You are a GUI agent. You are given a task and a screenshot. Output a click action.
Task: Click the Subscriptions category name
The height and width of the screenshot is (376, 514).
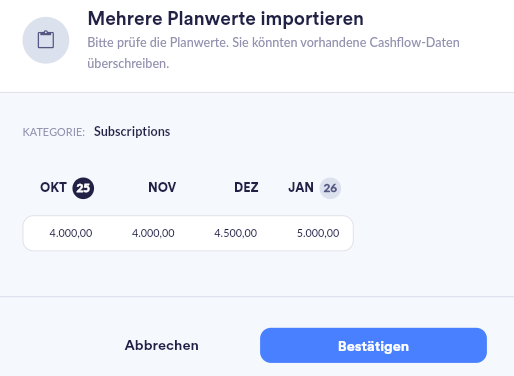point(132,131)
